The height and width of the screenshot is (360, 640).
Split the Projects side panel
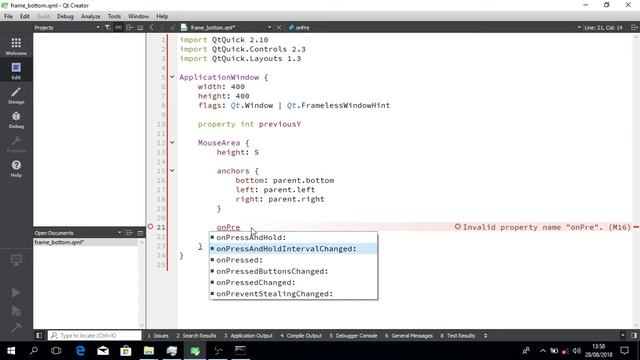tap(129, 27)
